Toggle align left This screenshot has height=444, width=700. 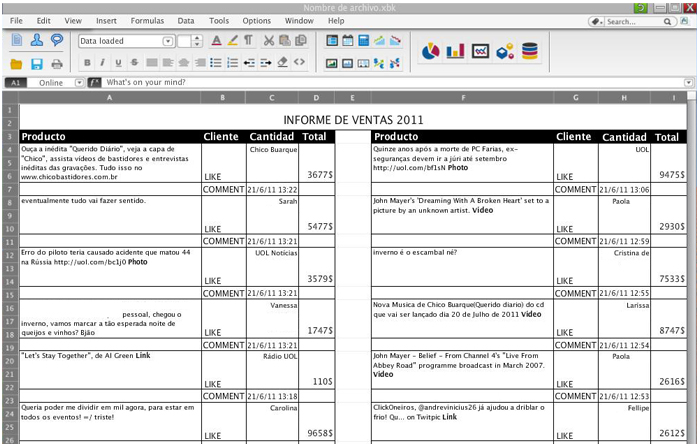(168, 62)
